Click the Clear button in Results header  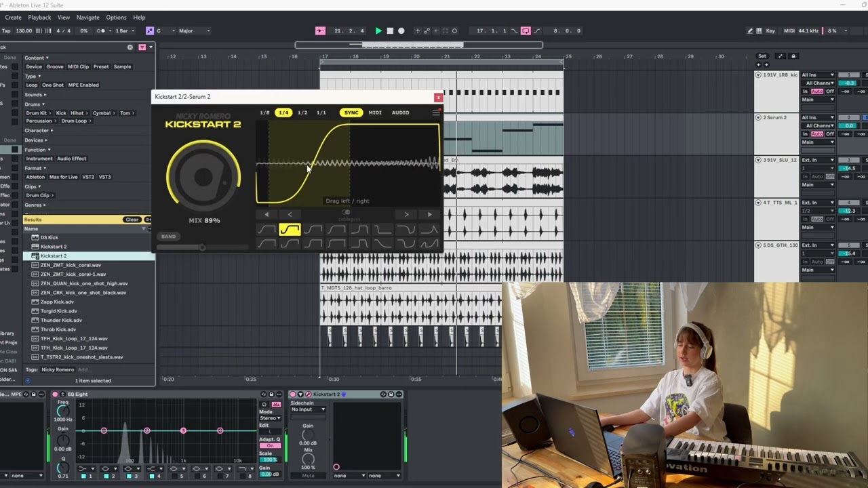point(132,220)
